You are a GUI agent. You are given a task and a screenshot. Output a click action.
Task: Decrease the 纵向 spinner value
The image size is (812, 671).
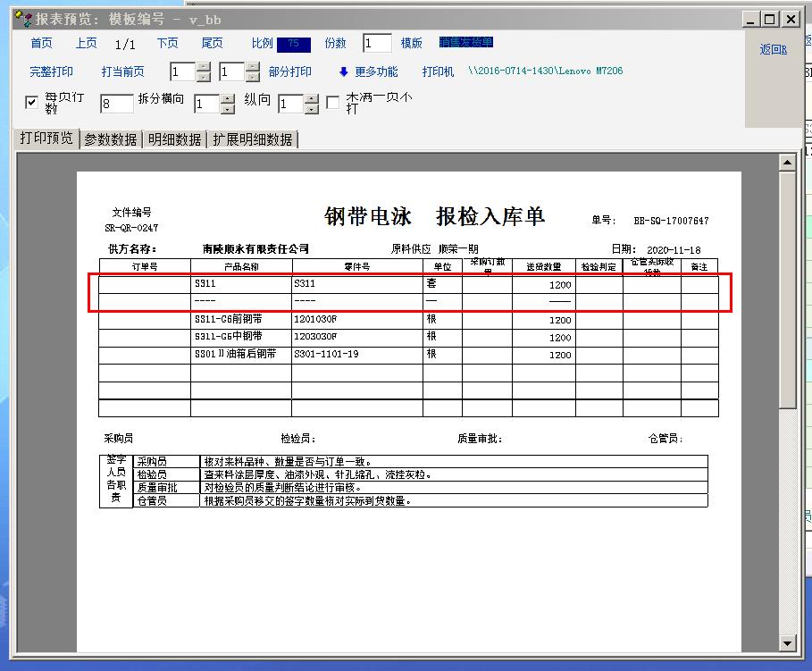point(310,109)
